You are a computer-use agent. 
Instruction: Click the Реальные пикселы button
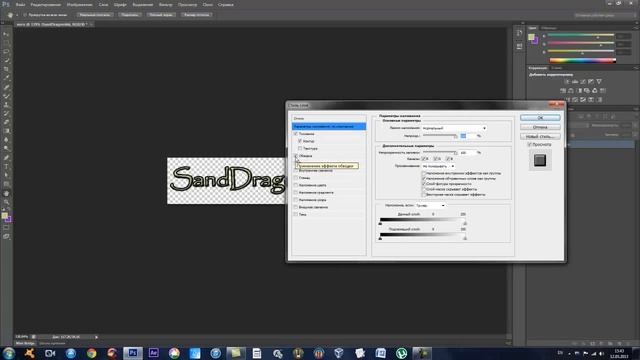tap(95, 15)
